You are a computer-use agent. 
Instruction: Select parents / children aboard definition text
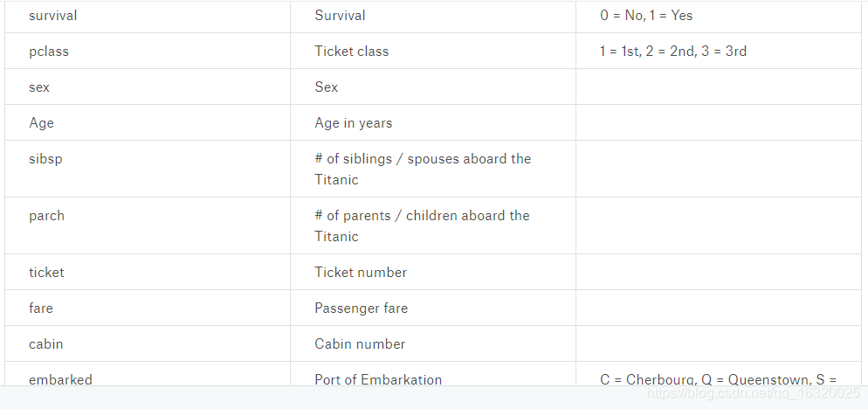point(422,225)
